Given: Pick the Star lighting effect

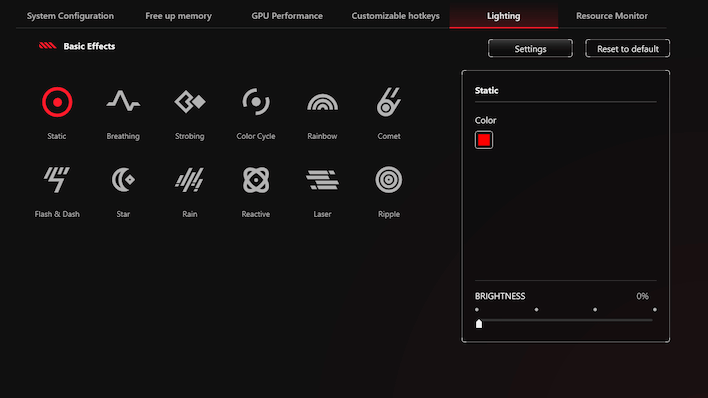Looking at the screenshot, I should [123, 180].
